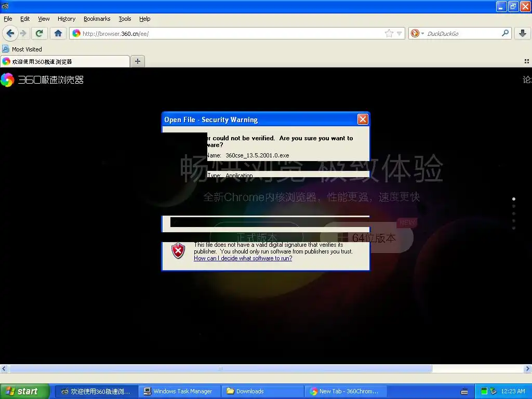Open the search engine selector dropdown

[x=417, y=33]
